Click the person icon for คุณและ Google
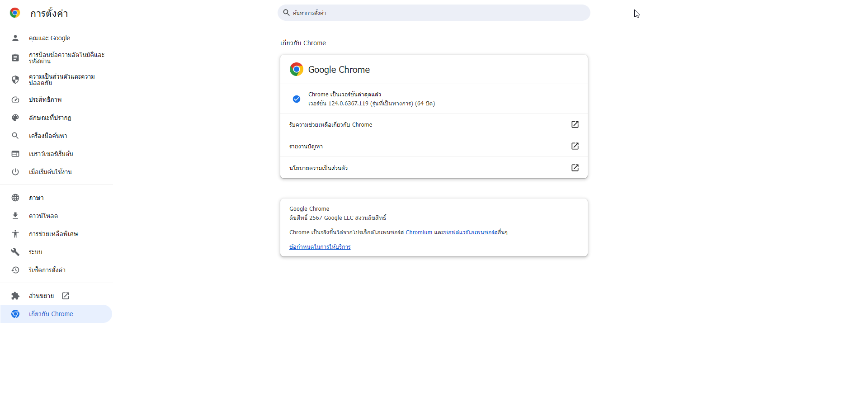Image resolution: width=868 pixels, height=412 pixels. tap(15, 38)
